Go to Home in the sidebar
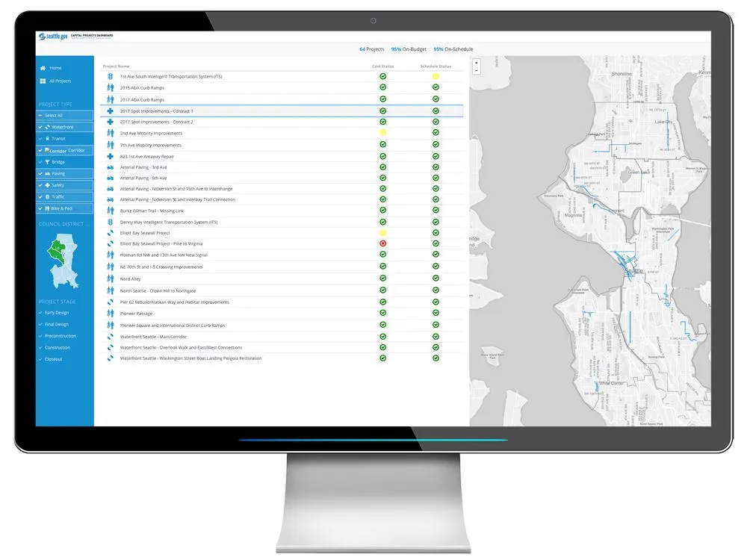Viewport: 747px width, 560px height. coord(54,69)
